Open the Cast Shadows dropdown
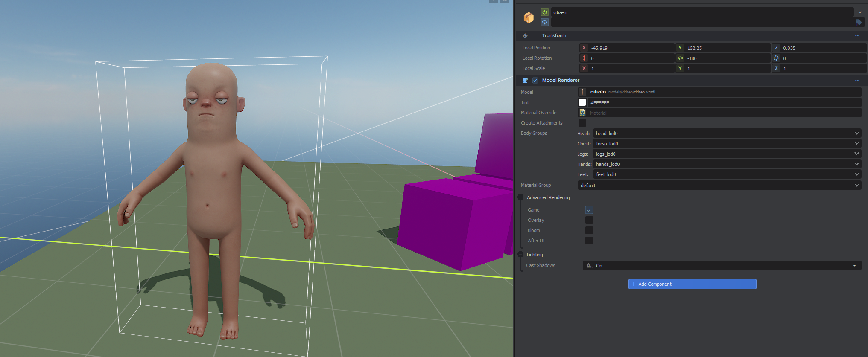The height and width of the screenshot is (357, 868). click(722, 265)
